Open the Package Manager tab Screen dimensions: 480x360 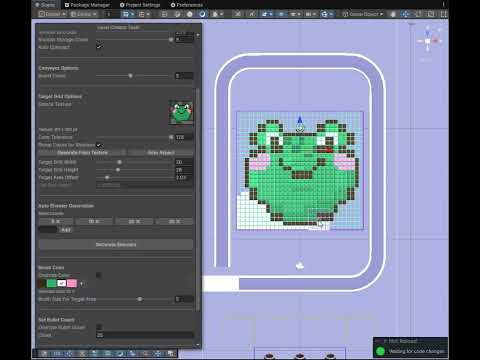coord(87,5)
